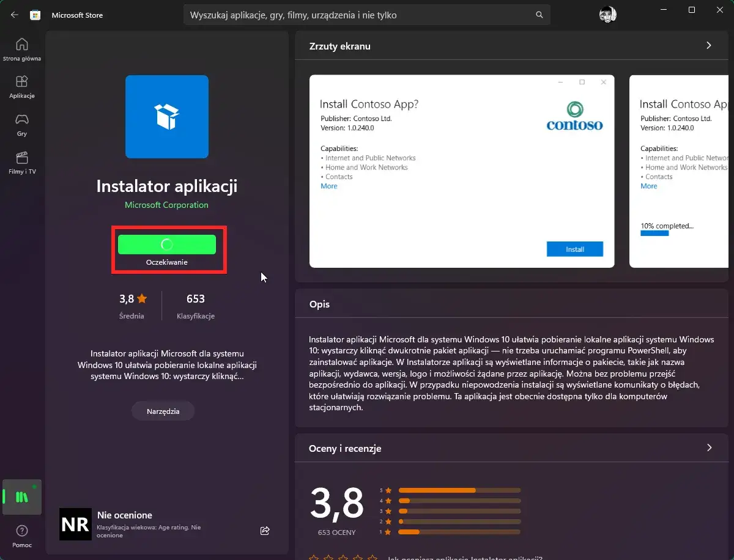Image resolution: width=734 pixels, height=560 pixels.
Task: Click the Oczekiwanie progress bar
Action: pyautogui.click(x=166, y=245)
